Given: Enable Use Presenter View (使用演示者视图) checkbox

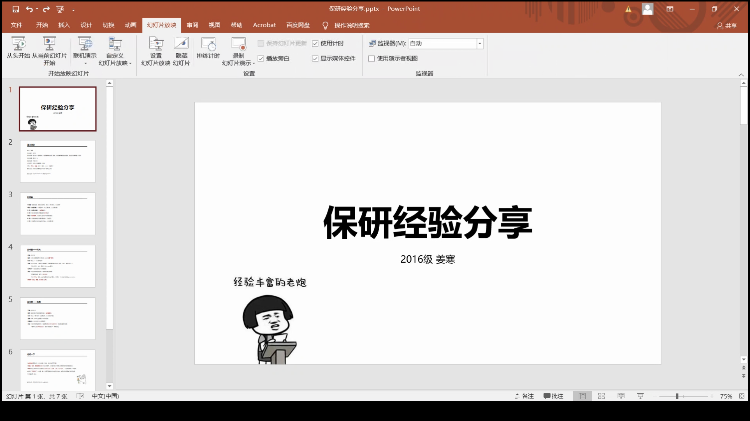Looking at the screenshot, I should pos(372,59).
